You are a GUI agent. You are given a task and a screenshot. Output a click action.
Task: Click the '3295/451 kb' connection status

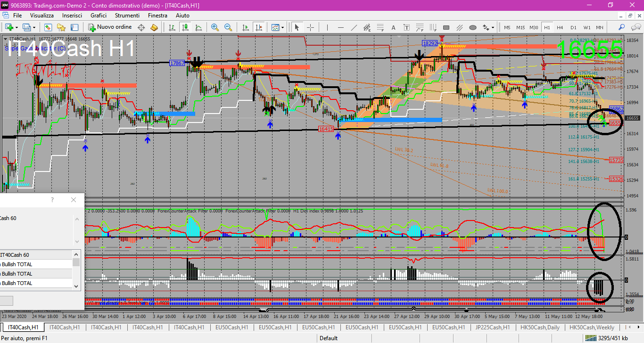(x=606, y=338)
